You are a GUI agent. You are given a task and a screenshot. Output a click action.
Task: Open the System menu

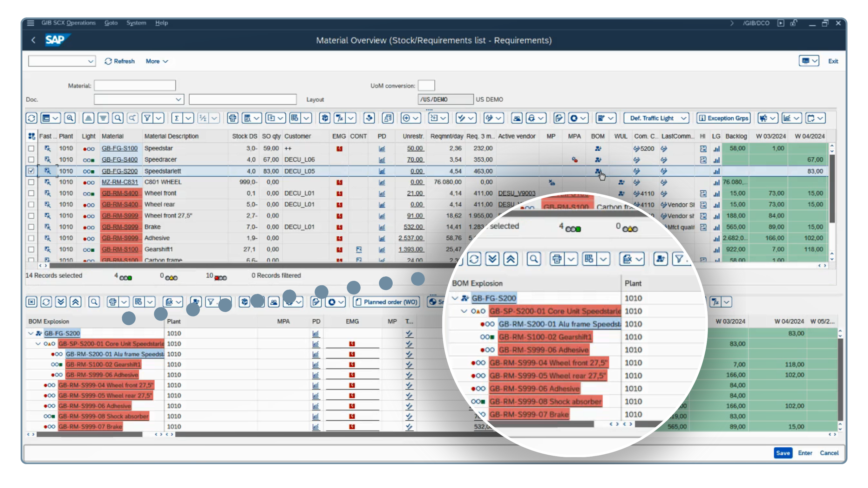(x=137, y=23)
